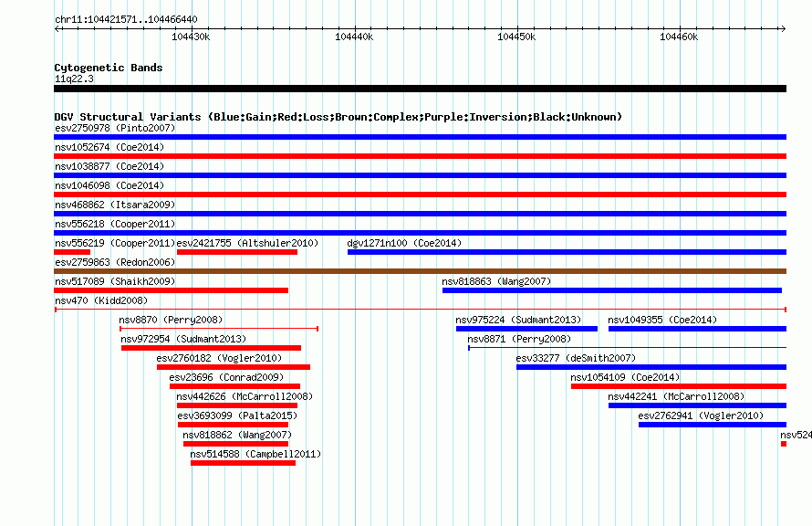The height and width of the screenshot is (526, 812).
Task: Click the red bar of nsv1052674 (Coe2014)
Action: tap(420, 156)
